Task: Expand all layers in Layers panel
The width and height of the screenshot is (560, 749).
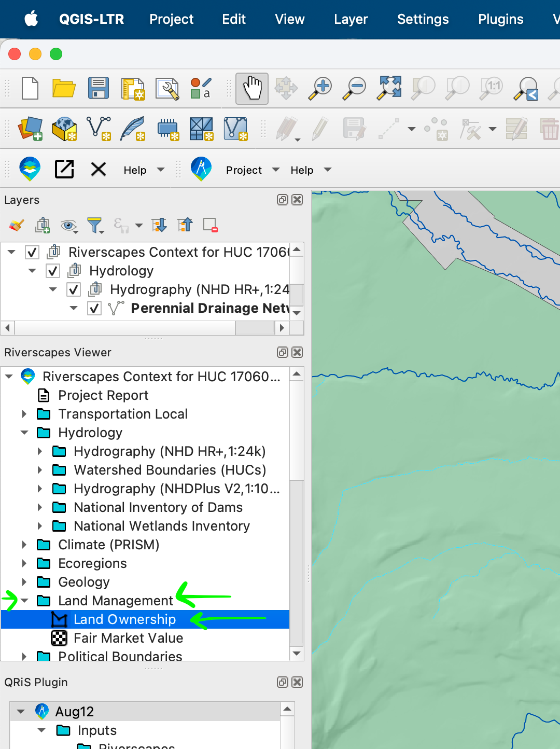Action: [x=159, y=225]
